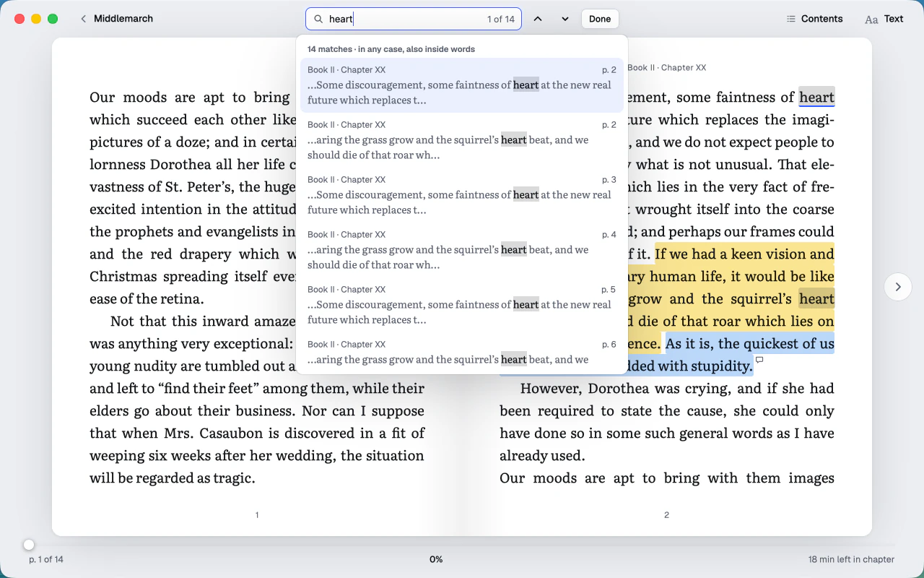Screen dimensions: 924x578
Task: Open the note icon beside "stupidity."
Action: pyautogui.click(x=759, y=360)
